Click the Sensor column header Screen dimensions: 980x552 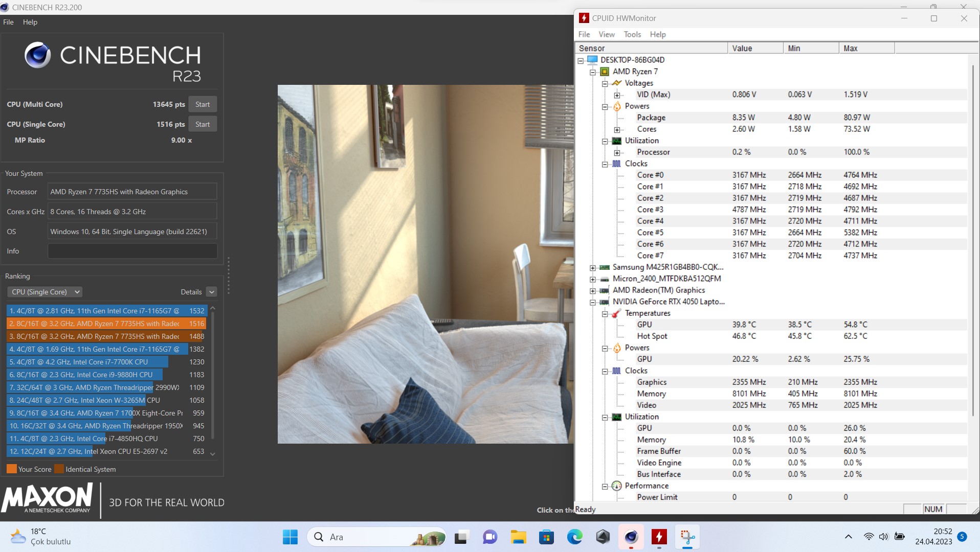pos(651,48)
